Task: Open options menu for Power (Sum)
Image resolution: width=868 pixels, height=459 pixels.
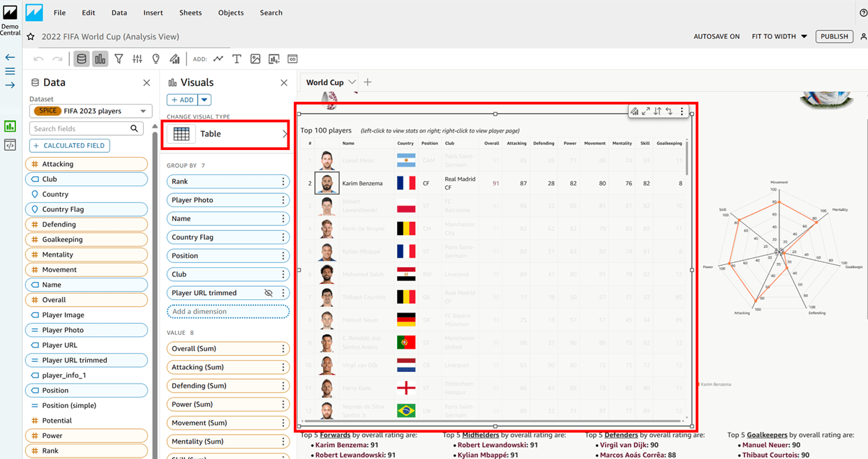Action: click(283, 405)
